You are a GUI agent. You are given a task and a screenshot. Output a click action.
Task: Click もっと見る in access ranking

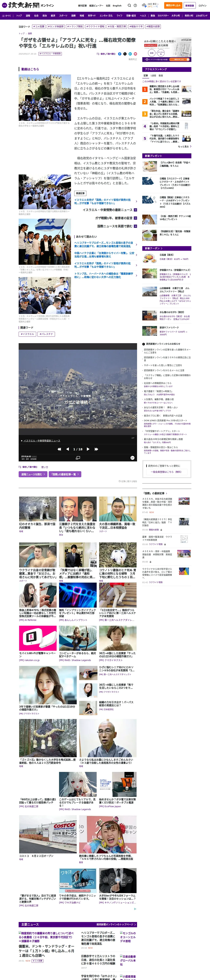[x=184, y=147]
